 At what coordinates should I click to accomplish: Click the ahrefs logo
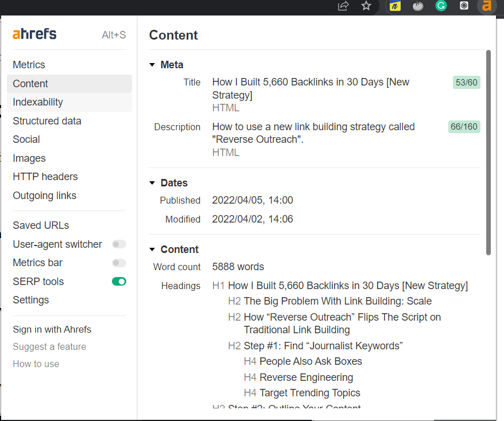tap(34, 34)
